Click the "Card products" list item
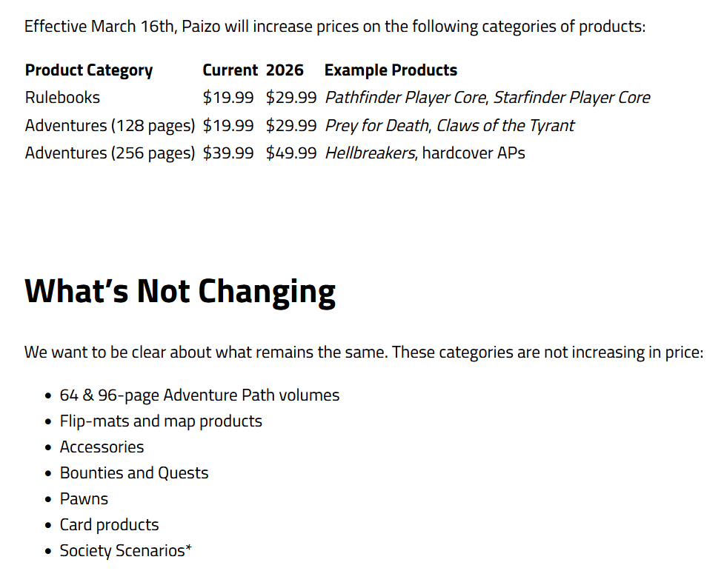Screen dimensions: 727x588 pos(109,525)
